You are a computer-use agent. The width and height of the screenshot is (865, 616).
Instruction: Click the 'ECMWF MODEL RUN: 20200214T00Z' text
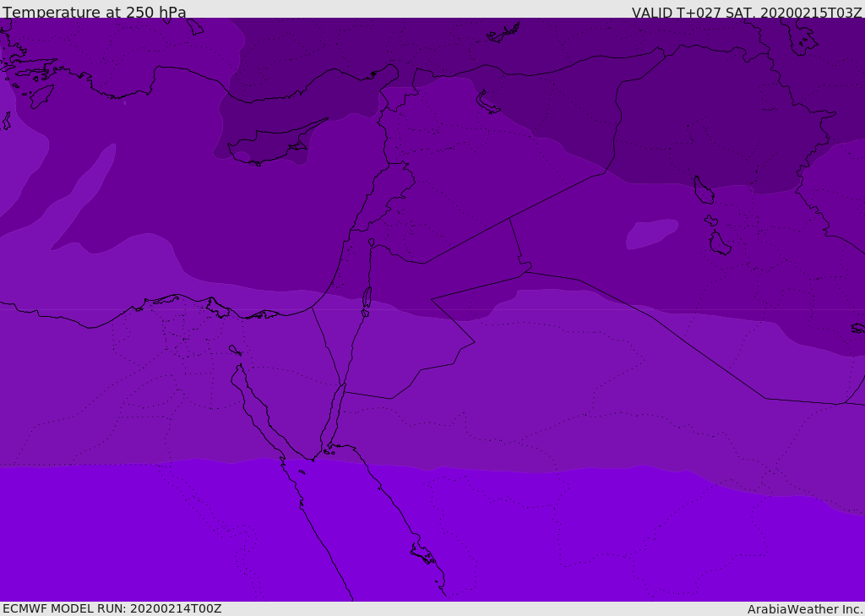tap(112, 608)
